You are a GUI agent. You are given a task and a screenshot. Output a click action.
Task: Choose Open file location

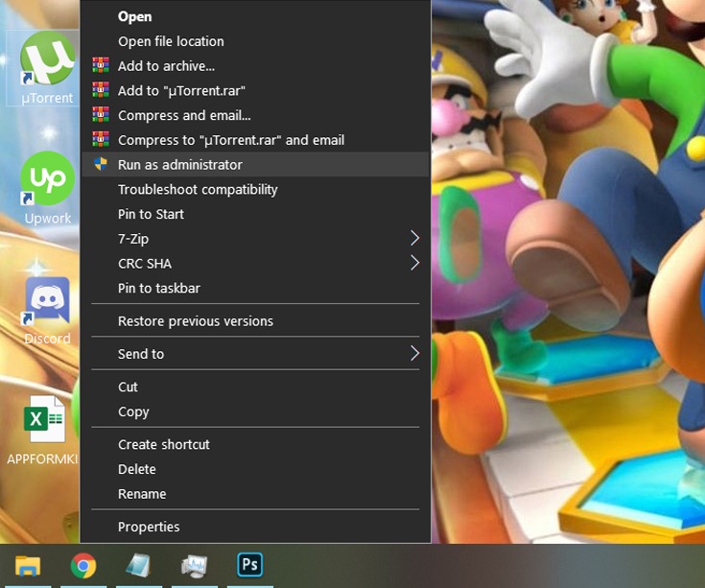[x=255, y=41]
